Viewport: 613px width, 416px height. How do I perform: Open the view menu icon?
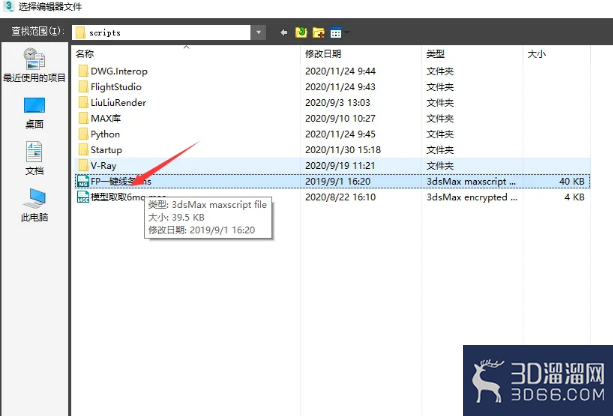click(336, 33)
